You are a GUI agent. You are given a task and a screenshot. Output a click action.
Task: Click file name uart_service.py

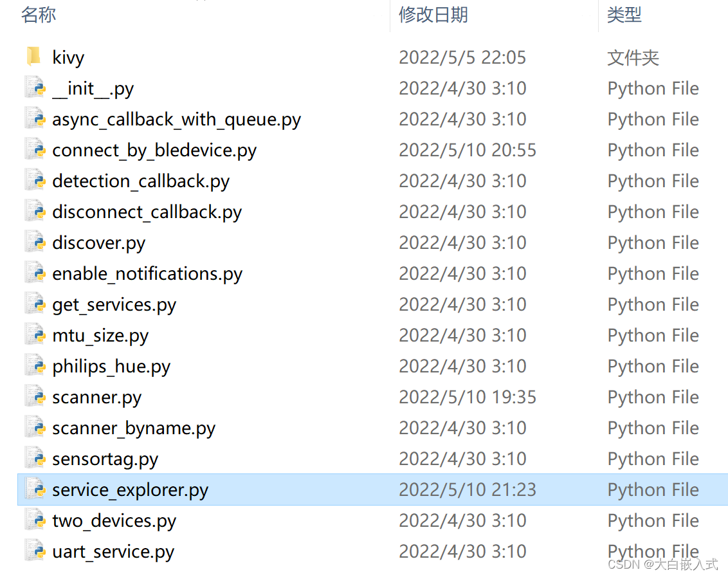click(113, 552)
